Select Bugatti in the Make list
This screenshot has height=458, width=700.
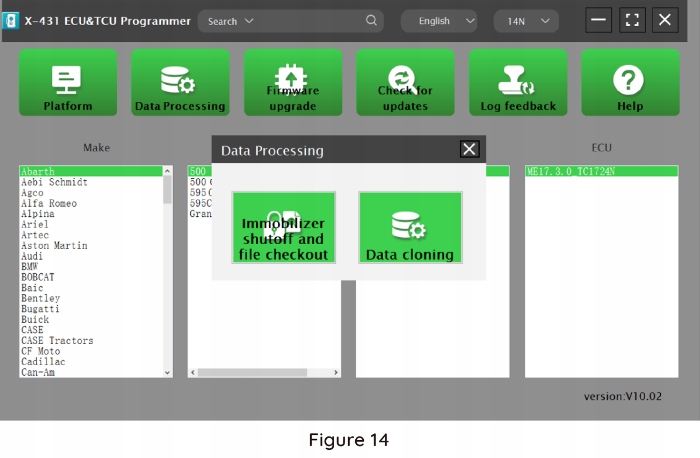point(91,309)
